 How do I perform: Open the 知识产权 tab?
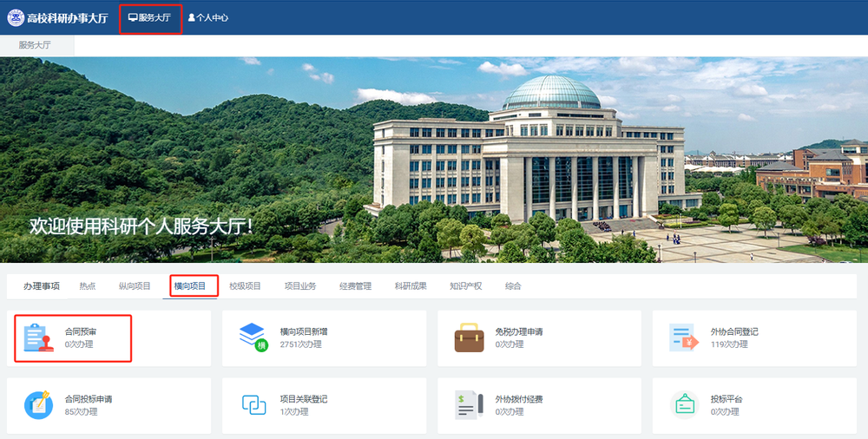(x=465, y=286)
